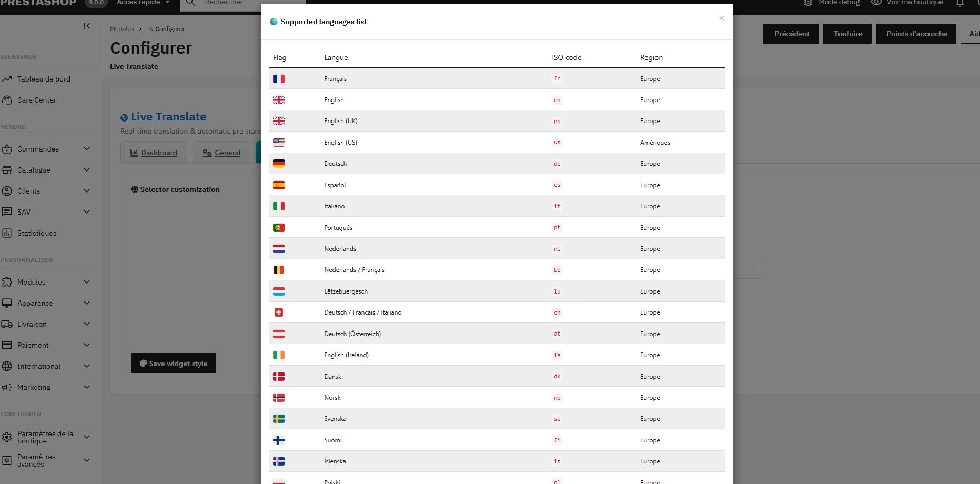Switch to the Dashboard tab
980x484 pixels.
(x=154, y=153)
